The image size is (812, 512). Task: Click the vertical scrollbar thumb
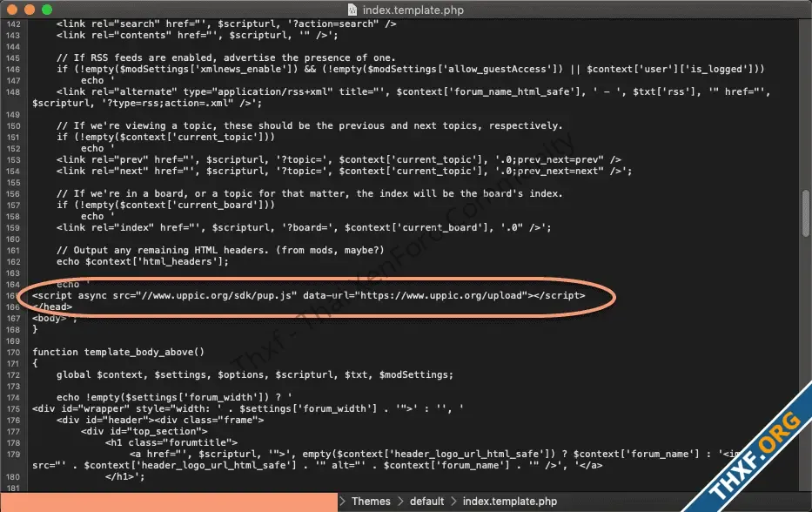pyautogui.click(x=806, y=212)
